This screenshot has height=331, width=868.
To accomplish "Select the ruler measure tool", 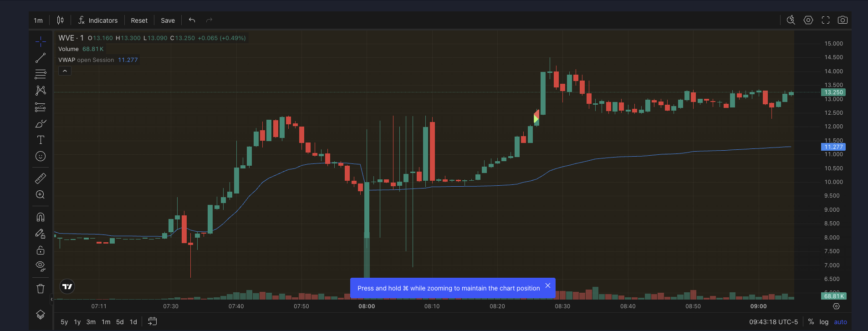I will coord(41,178).
